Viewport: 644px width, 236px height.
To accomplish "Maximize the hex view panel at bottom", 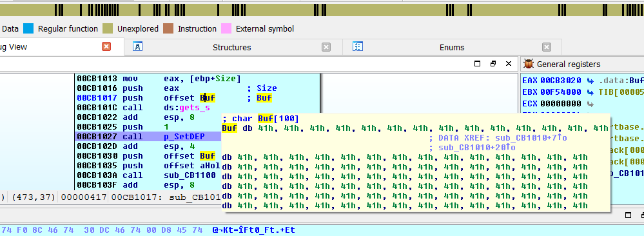I will point(628,215).
